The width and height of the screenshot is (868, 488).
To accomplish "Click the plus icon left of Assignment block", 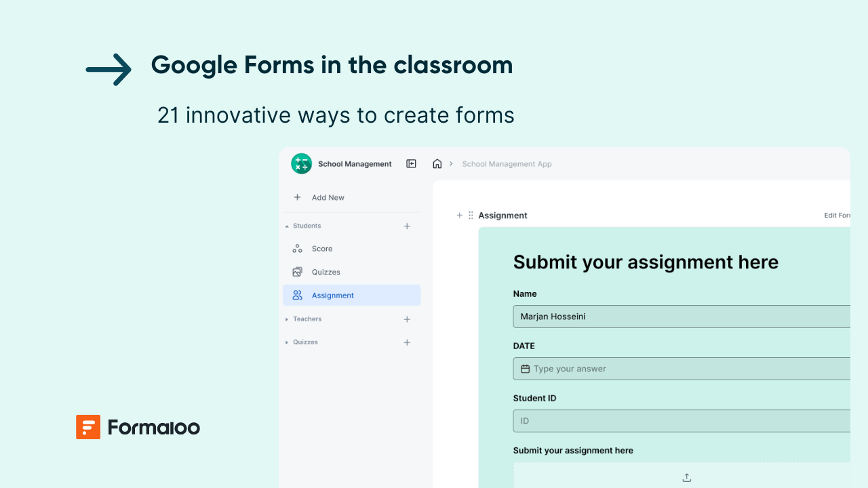I will click(459, 215).
